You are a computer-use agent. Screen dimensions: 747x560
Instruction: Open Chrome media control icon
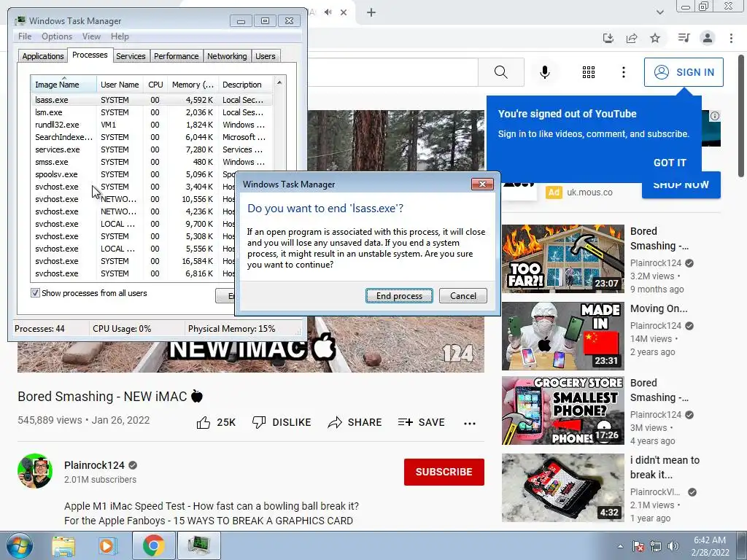(x=684, y=38)
